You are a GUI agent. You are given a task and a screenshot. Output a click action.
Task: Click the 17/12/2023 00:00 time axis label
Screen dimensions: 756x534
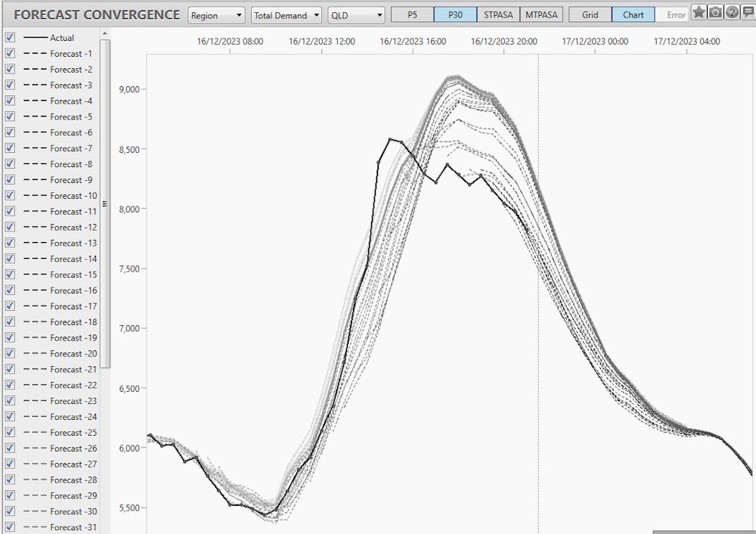595,42
